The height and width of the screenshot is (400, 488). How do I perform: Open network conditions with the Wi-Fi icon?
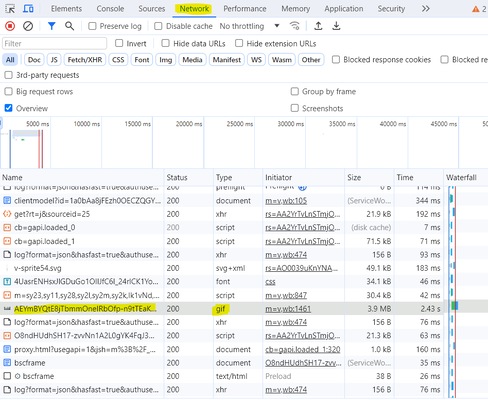tap(295, 26)
